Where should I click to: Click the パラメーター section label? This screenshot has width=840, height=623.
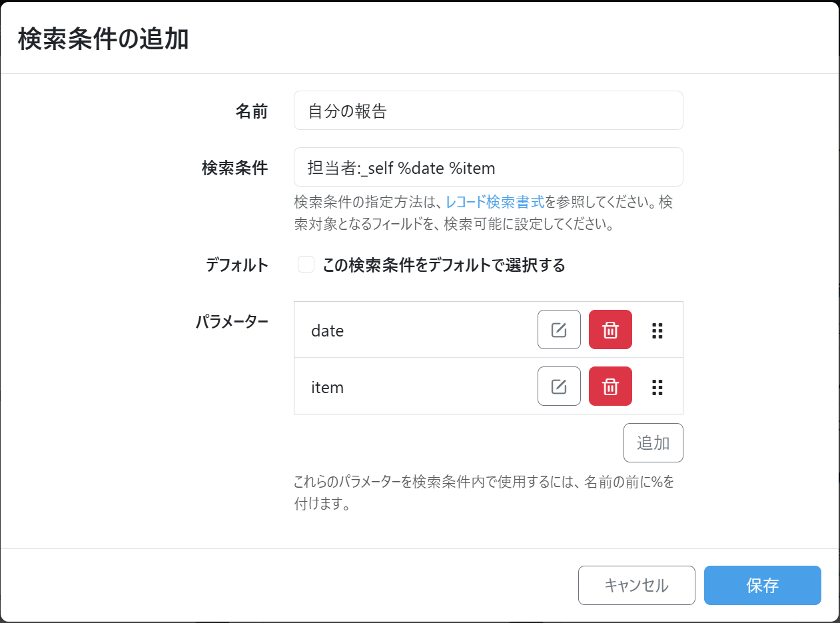(x=232, y=322)
